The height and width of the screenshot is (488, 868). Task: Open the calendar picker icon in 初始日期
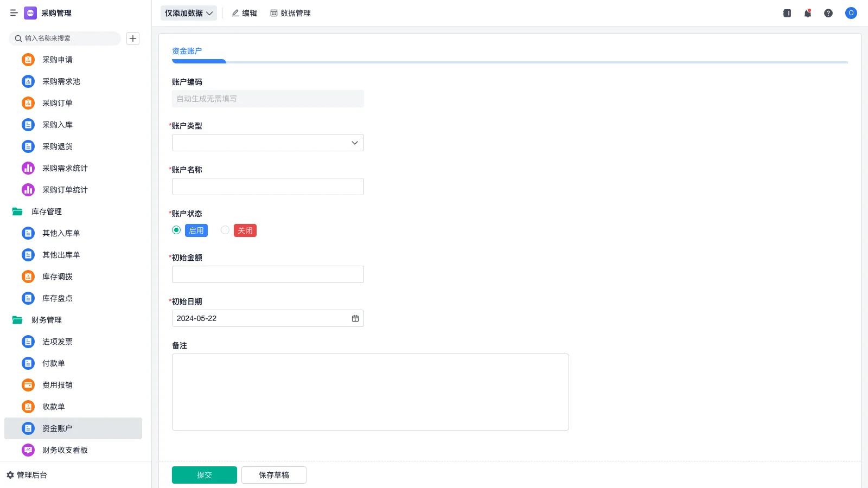[x=355, y=318]
